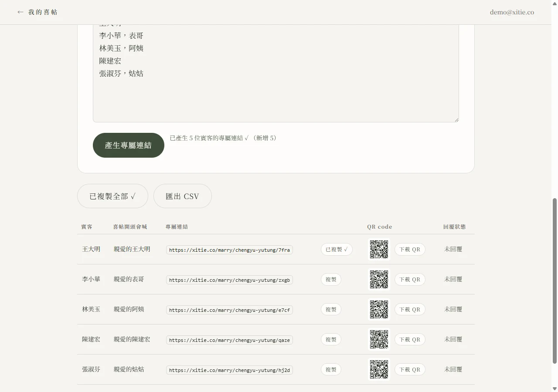This screenshot has width=558, height=392.
Task: Click greeting 親愛的陳建宏
Action: click(x=132, y=339)
